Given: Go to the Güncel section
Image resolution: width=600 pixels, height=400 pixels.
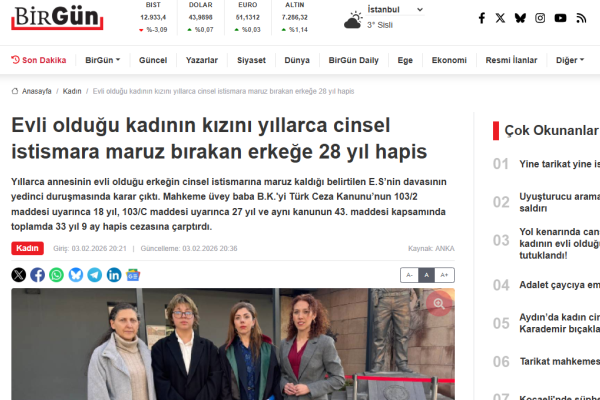Looking at the screenshot, I should point(153,60).
